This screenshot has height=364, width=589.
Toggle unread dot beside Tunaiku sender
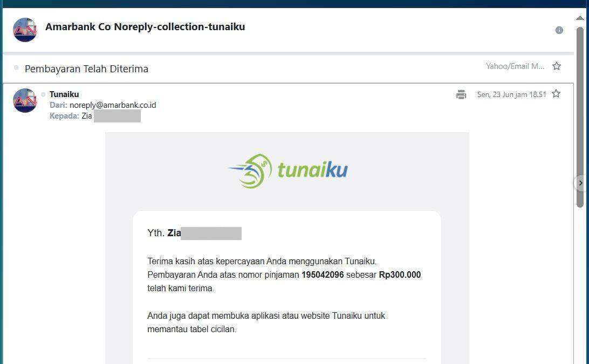pos(43,94)
